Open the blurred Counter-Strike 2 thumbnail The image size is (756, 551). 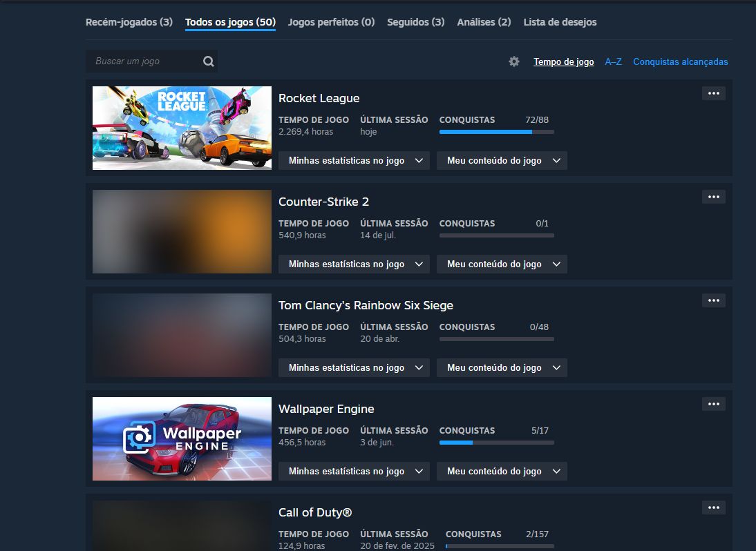[182, 232]
